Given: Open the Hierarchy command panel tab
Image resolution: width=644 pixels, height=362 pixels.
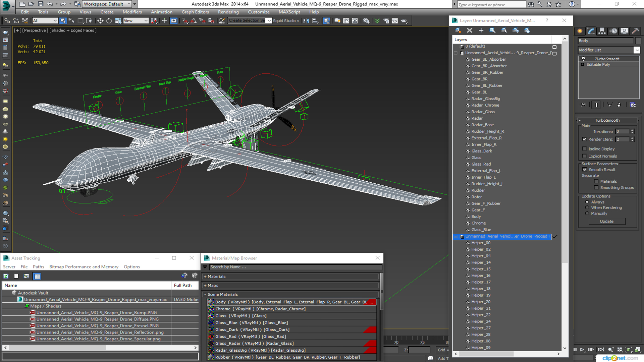Looking at the screenshot, I should [x=602, y=31].
